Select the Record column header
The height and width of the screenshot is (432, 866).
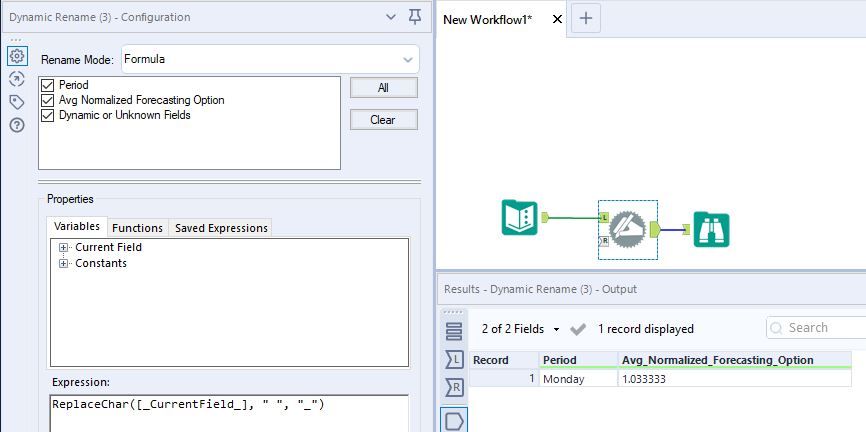pos(504,360)
